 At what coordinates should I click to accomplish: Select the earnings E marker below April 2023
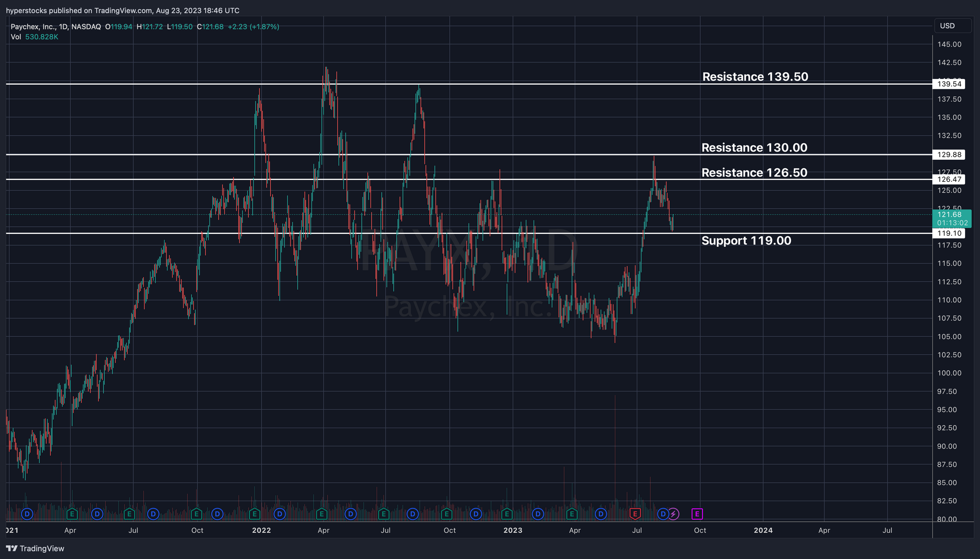click(x=571, y=514)
